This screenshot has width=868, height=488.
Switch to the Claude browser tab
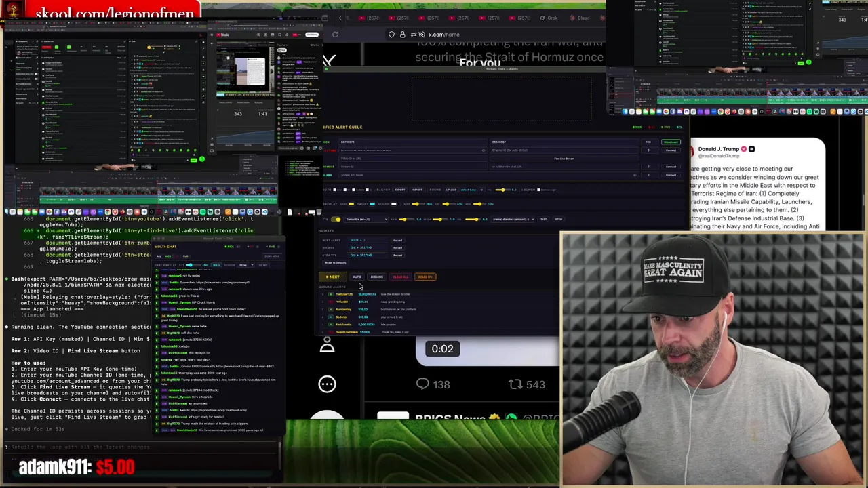pos(580,18)
